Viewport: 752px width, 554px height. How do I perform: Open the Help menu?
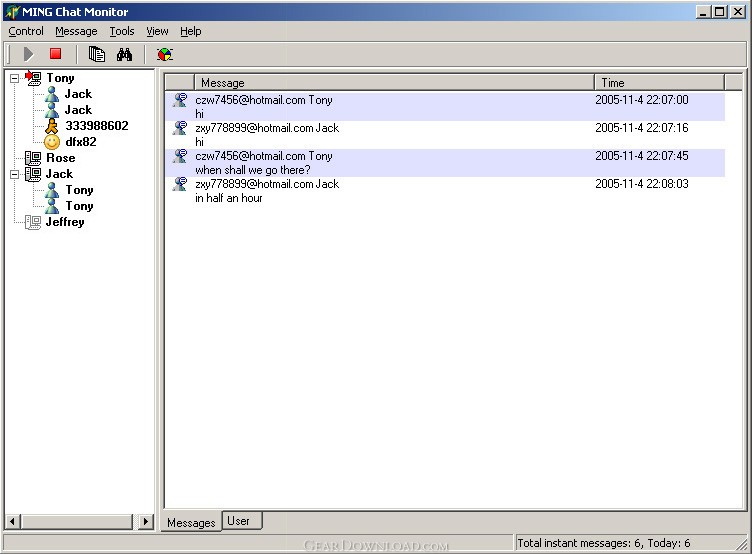click(x=190, y=31)
